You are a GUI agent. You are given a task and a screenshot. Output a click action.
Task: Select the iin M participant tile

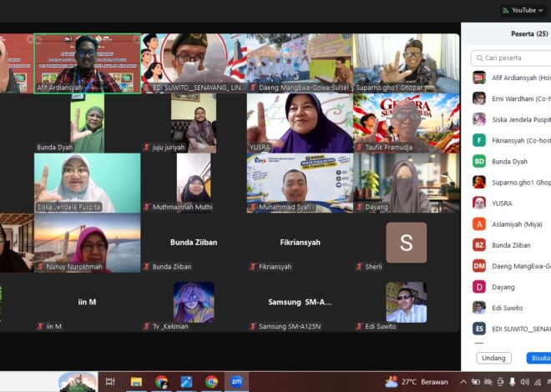pos(87,303)
